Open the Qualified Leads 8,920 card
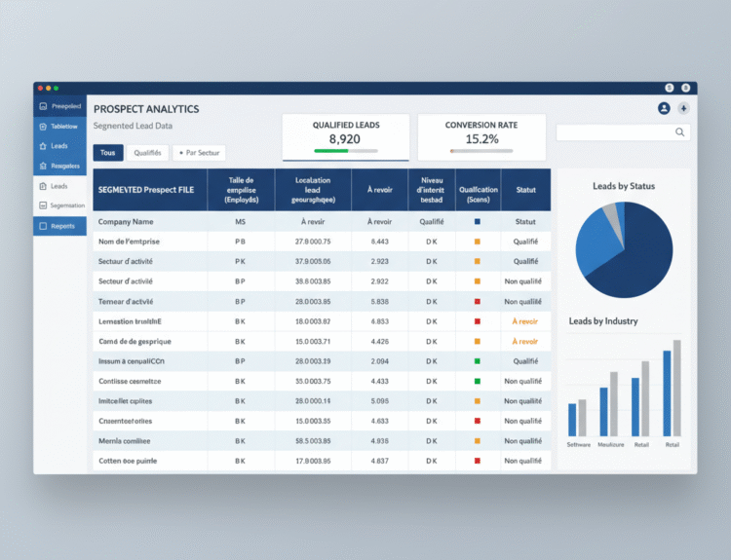 tap(346, 136)
